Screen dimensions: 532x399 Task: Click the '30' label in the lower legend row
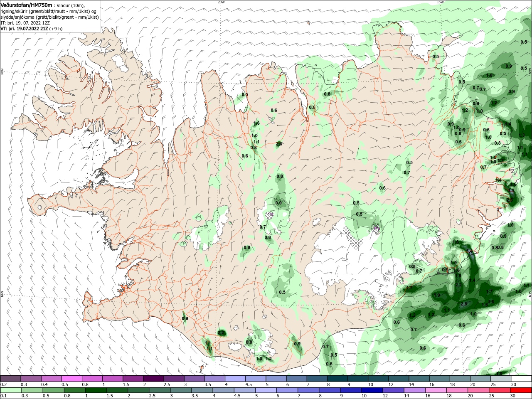[512, 396]
